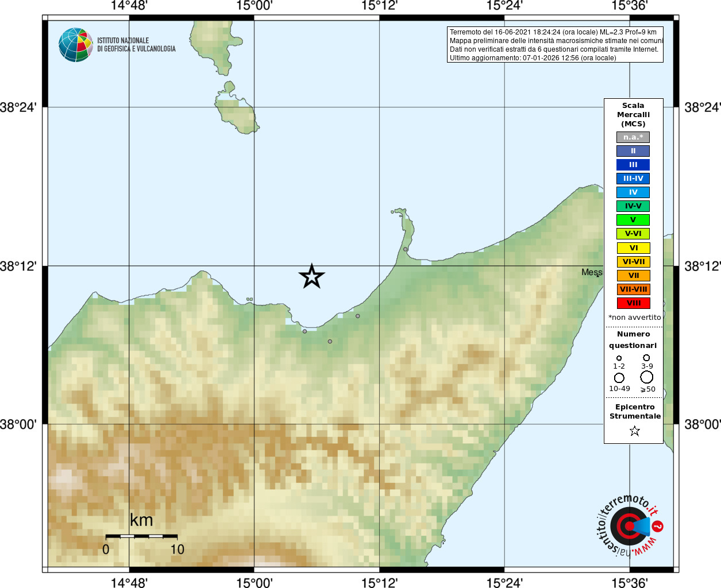The image size is (721, 588).
Task: Click the V-VI legend swatch
Action: (633, 234)
